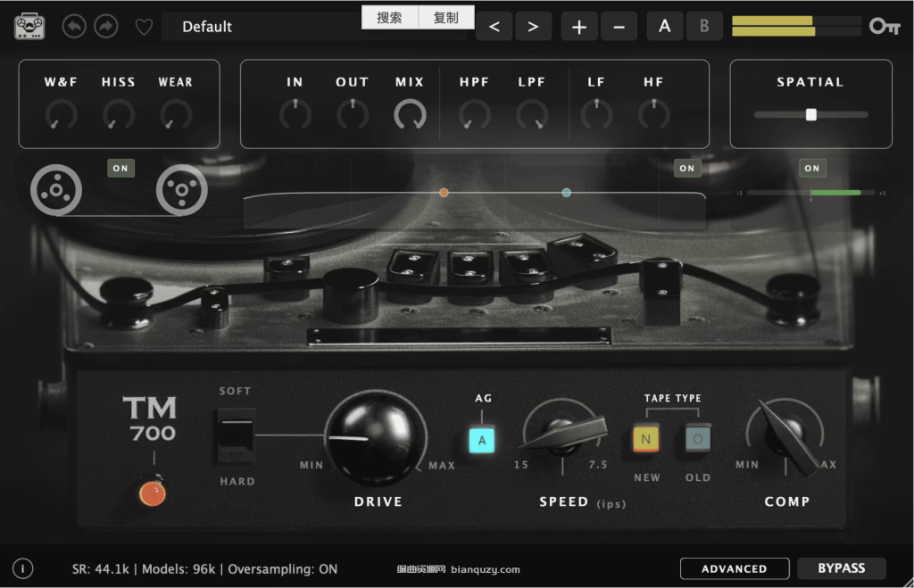Toggle the Spatial ON switch
The height and width of the screenshot is (588, 914).
click(811, 168)
